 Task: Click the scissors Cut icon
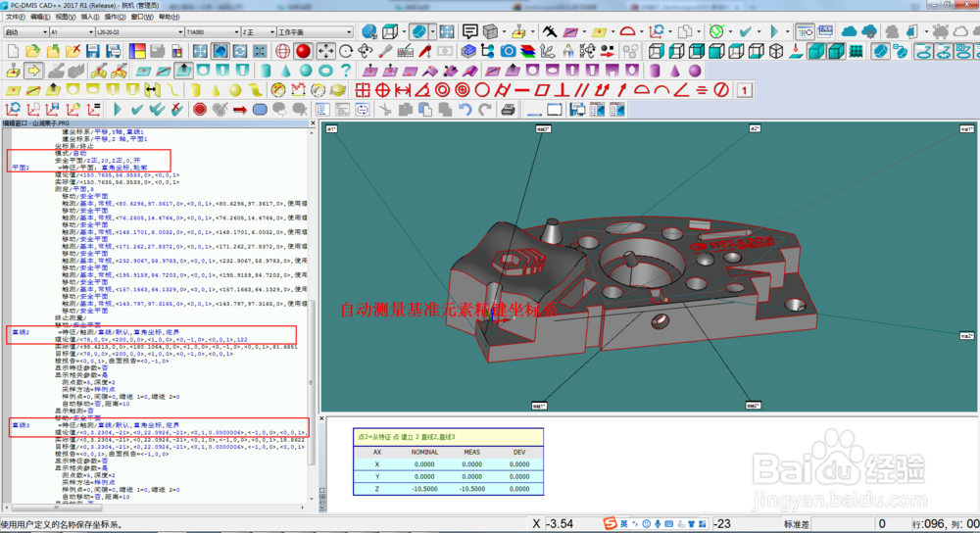coord(385,110)
